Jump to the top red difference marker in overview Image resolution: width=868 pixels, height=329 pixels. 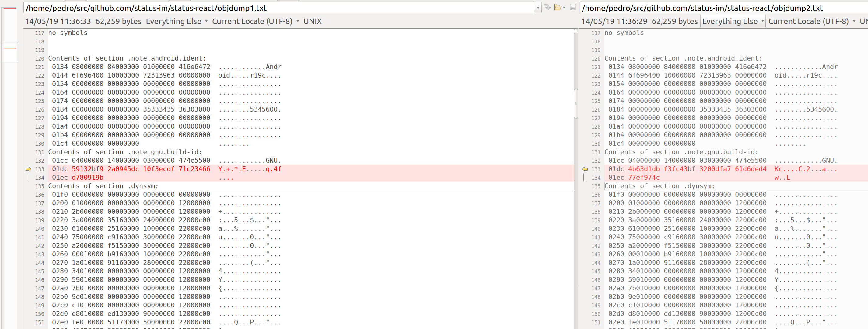click(10, 8)
